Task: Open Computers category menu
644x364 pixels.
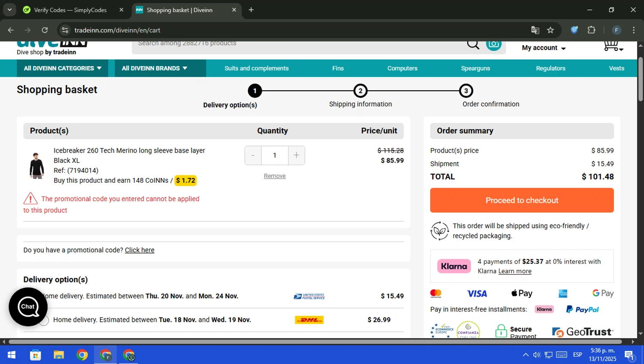Action: [402, 68]
